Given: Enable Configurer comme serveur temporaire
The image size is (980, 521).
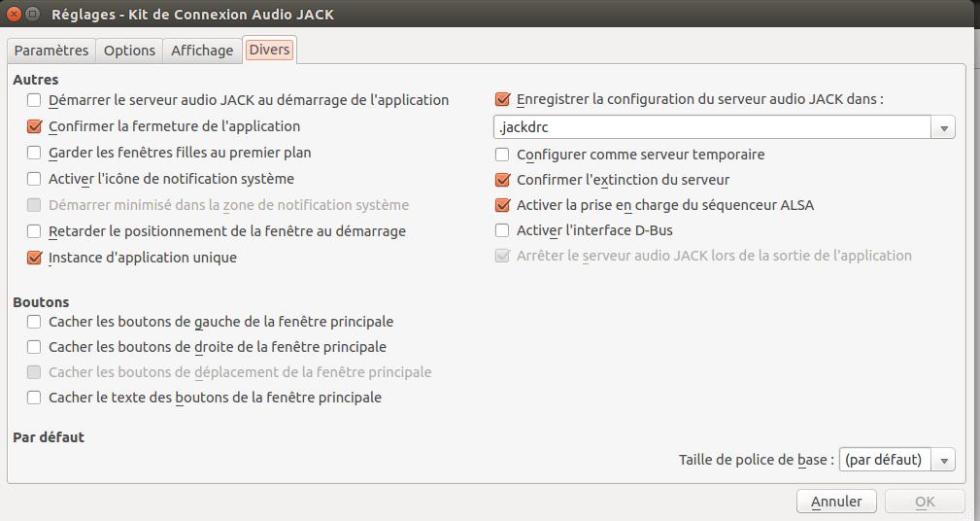Looking at the screenshot, I should point(503,155).
